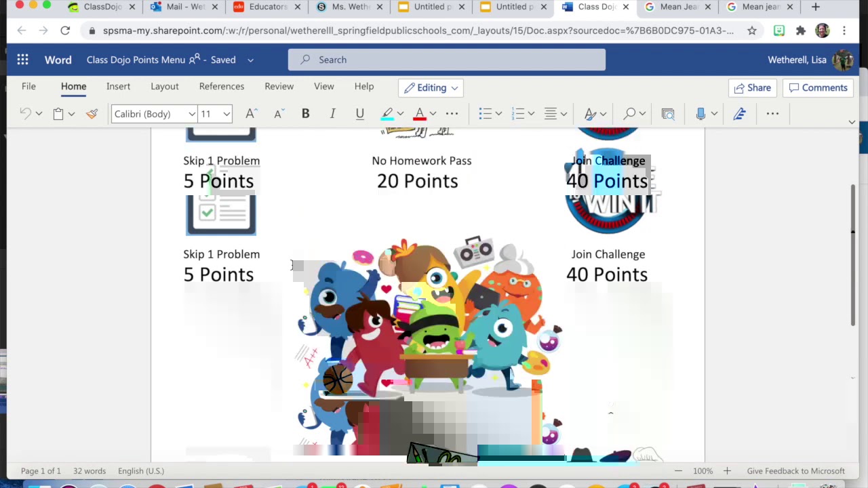Click English (U.S.) language status
The image size is (868, 488).
[141, 471]
